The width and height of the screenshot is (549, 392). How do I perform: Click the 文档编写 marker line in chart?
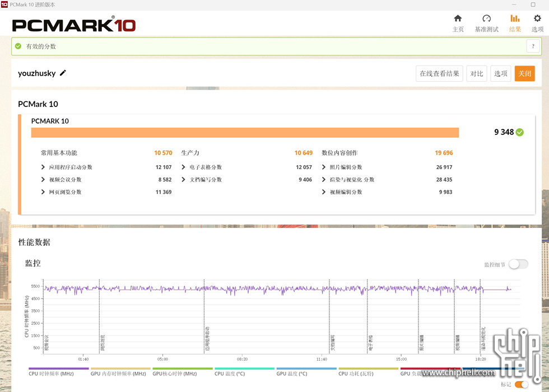[x=329, y=316]
